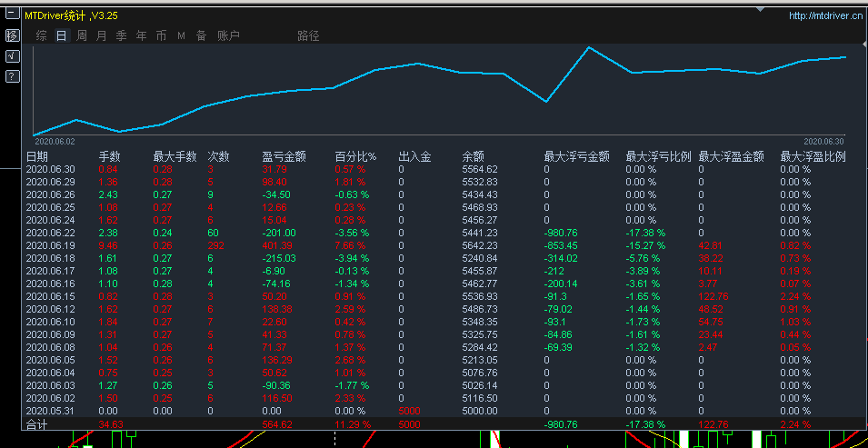Click the 最大浮亏比例 column header
The image size is (868, 448).
(659, 156)
